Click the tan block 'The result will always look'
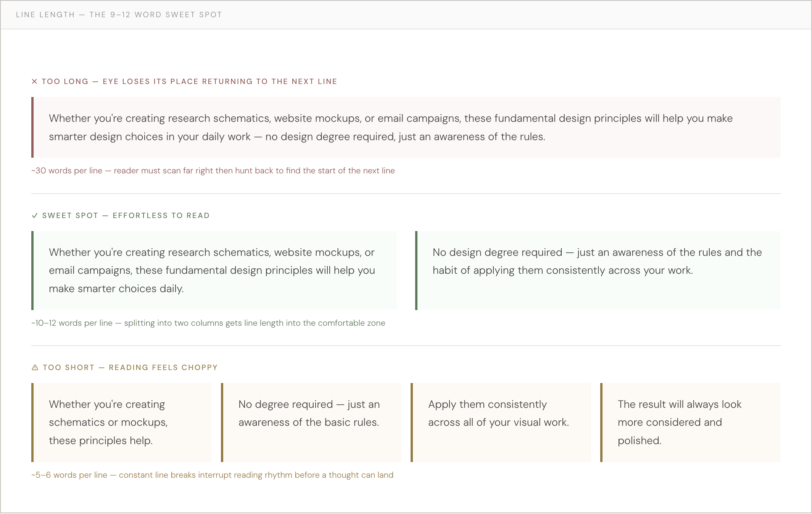Viewport: 812px width, 514px height. 690,422
